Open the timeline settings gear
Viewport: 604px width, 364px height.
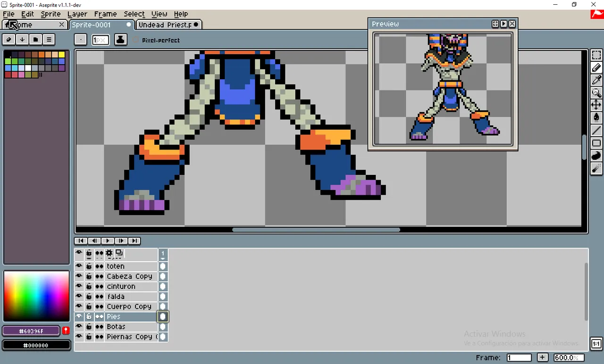[109, 253]
